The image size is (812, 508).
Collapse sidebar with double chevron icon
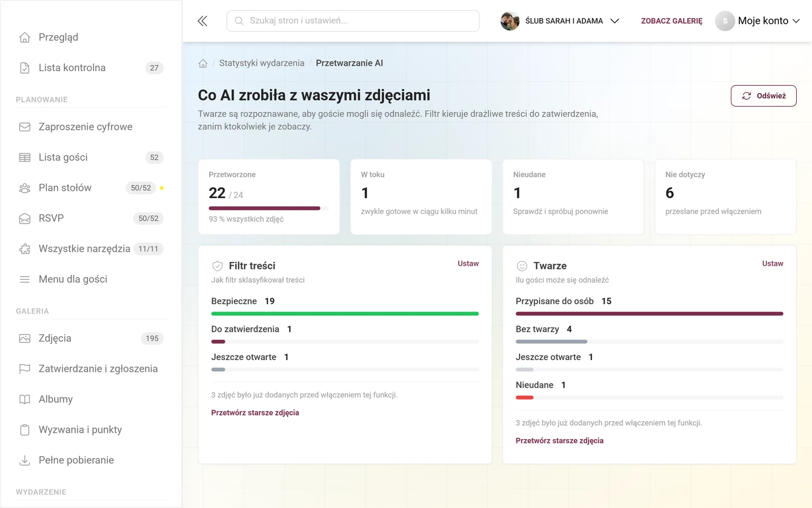coord(202,21)
